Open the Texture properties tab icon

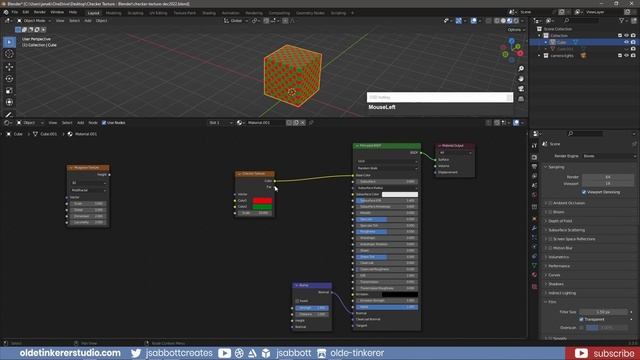click(534, 287)
